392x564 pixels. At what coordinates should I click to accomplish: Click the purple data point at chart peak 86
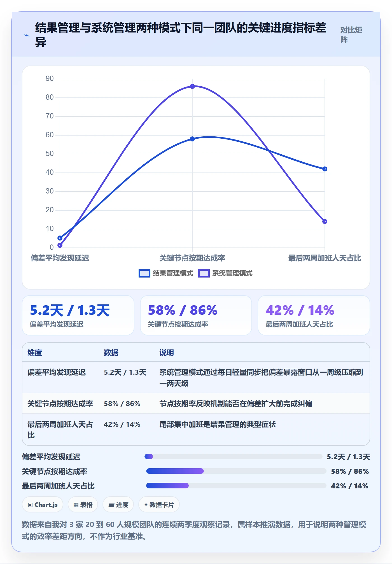(192, 86)
